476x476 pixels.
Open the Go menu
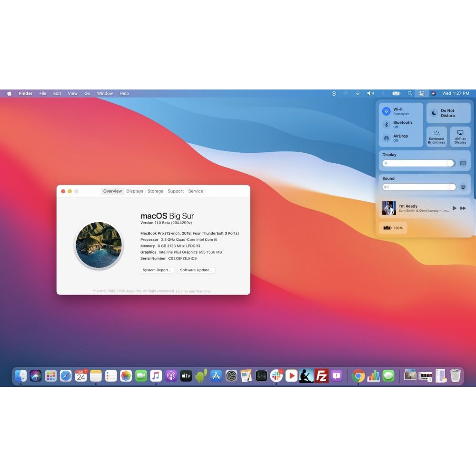87,93
